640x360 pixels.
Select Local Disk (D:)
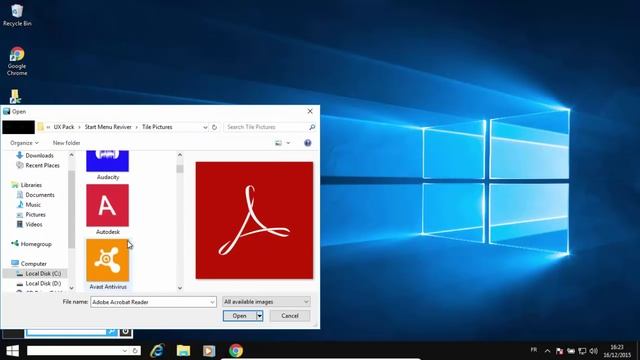point(43,283)
